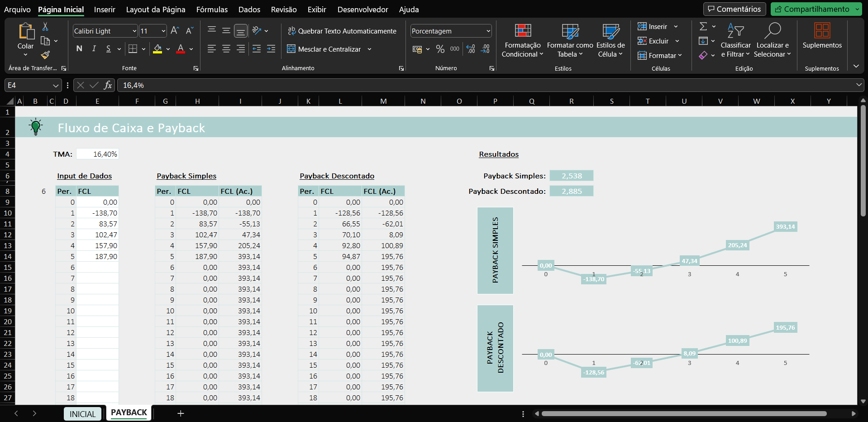Switch to the Fórmulas ribbon tab
This screenshot has height=422, width=868.
point(212,9)
